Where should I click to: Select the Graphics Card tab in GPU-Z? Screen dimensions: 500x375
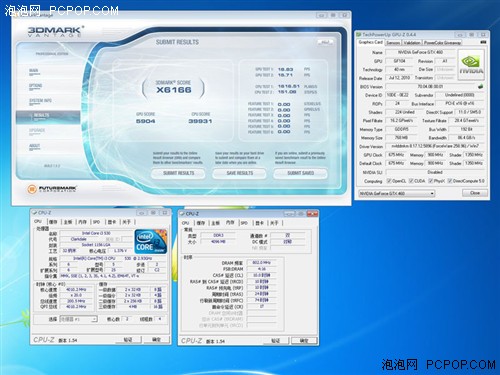371,42
